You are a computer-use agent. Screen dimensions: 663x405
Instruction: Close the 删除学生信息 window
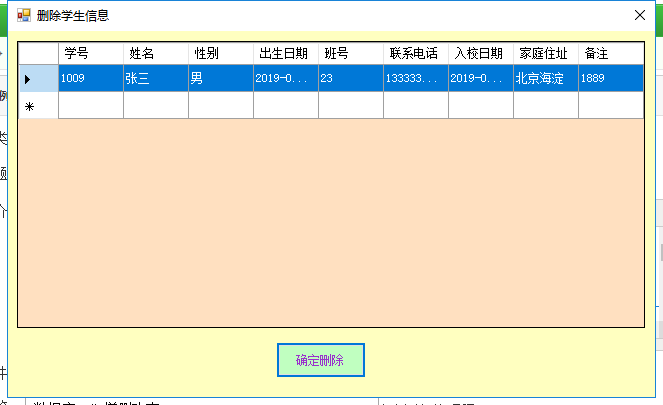pos(640,16)
